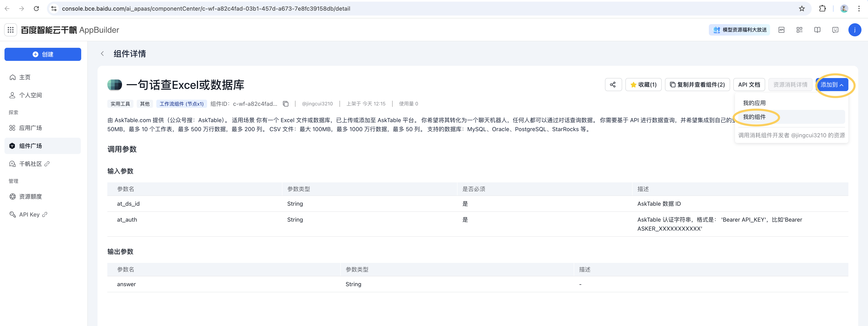868x326 pixels.
Task: Open the documentation book icon
Action: pyautogui.click(x=817, y=30)
